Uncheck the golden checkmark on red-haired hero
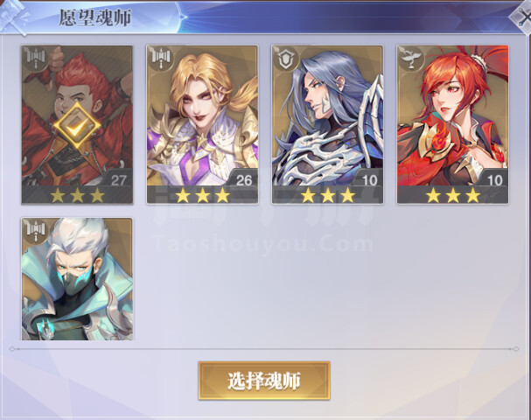Viewport: 531px width, 420px height. pyautogui.click(x=77, y=126)
